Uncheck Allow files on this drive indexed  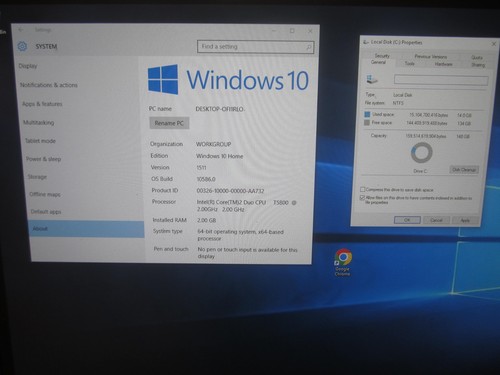tap(362, 198)
